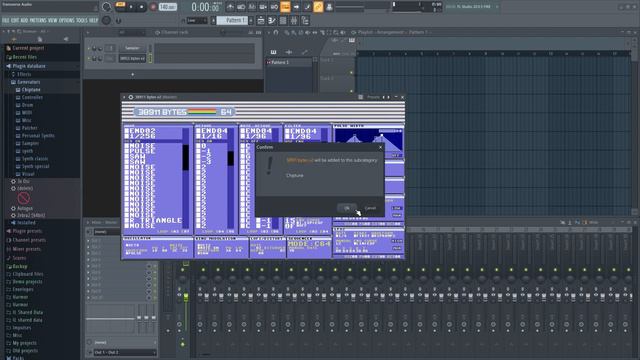Expand the Mixer presets folder

(26, 249)
